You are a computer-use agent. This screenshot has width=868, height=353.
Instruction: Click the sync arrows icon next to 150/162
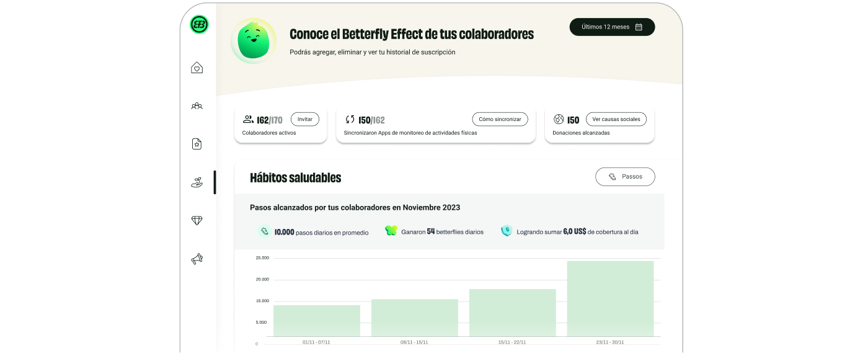click(x=350, y=119)
